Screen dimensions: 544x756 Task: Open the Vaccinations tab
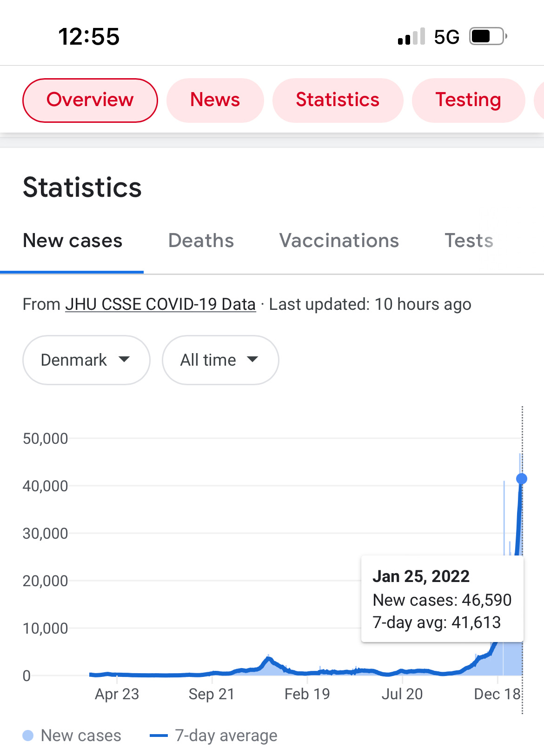339,241
